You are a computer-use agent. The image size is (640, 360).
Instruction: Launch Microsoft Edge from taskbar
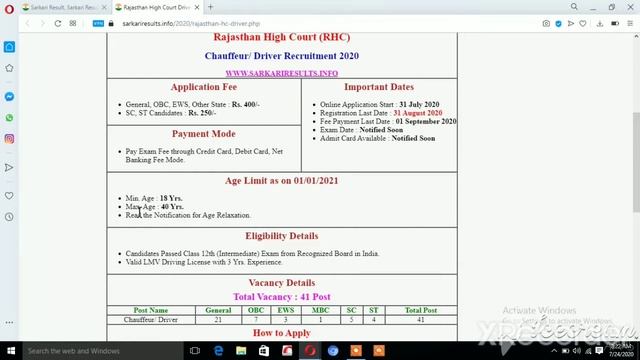(x=218, y=351)
